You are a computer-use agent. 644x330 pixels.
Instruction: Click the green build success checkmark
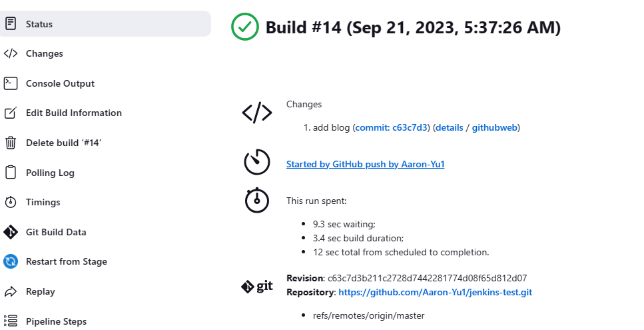tap(245, 27)
